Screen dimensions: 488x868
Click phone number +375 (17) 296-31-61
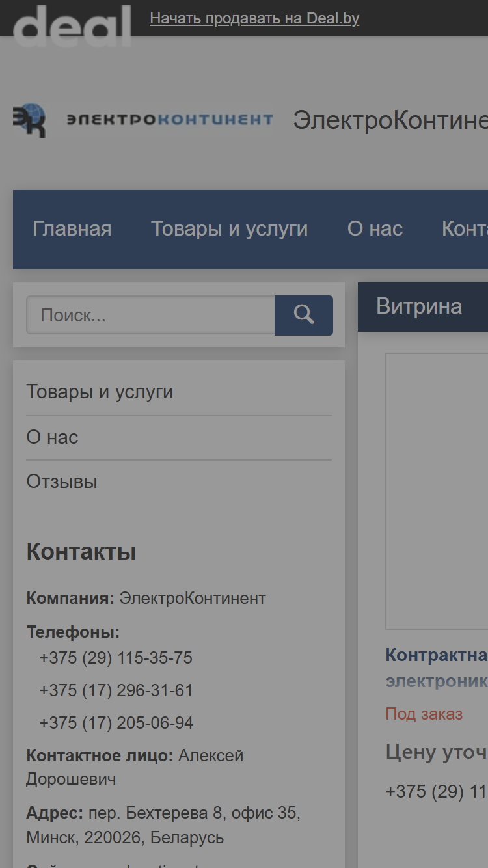tap(116, 690)
